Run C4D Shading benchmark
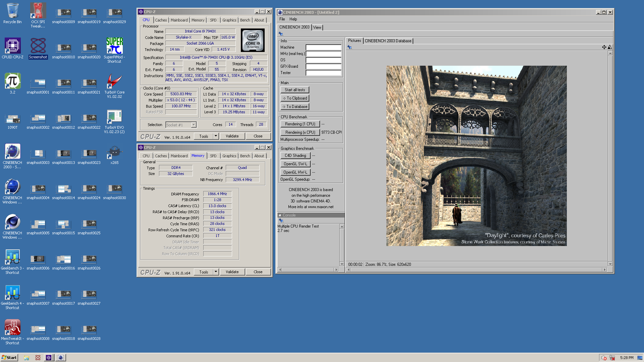The image size is (644, 362). (295, 156)
